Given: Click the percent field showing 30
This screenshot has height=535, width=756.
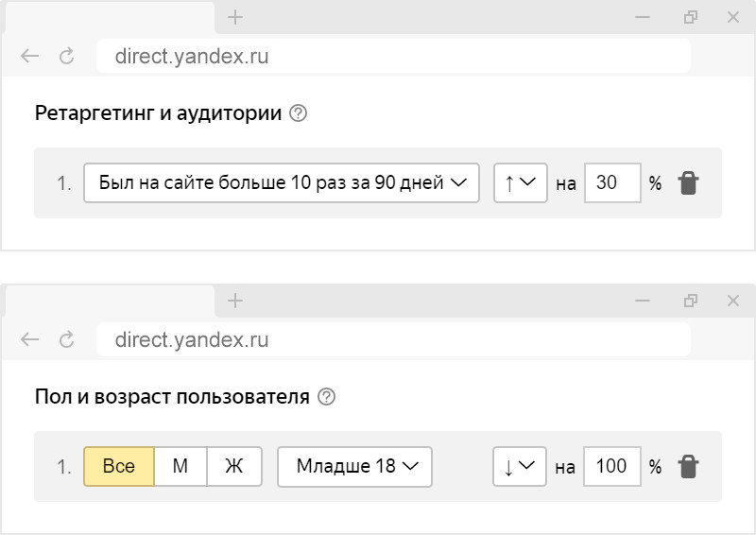Looking at the screenshot, I should click(x=611, y=183).
